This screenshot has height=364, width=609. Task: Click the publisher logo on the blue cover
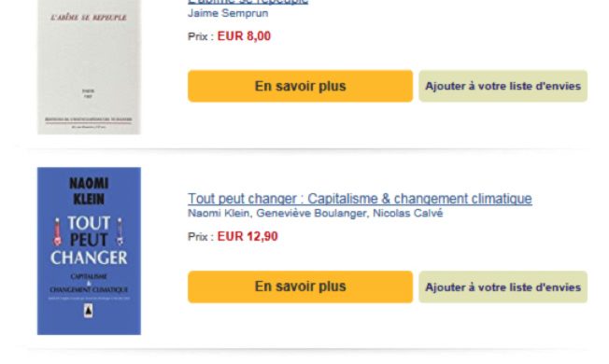pos(89,311)
